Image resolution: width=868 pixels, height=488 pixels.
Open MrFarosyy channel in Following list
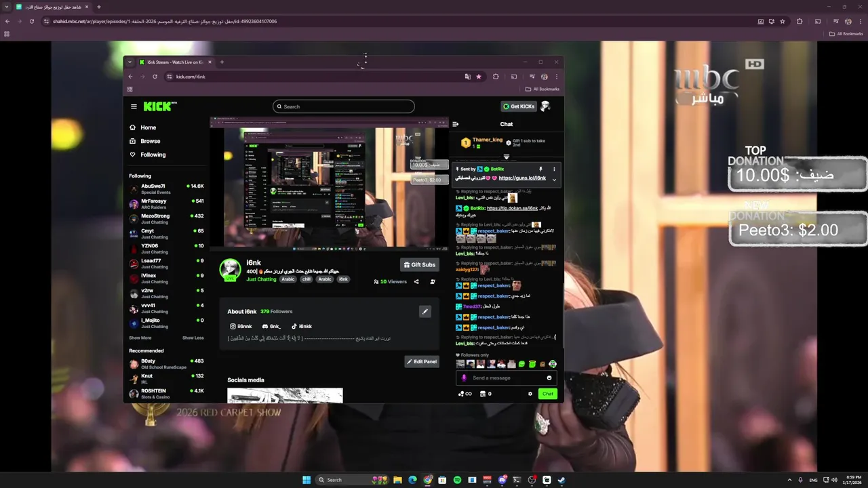[x=166, y=203]
